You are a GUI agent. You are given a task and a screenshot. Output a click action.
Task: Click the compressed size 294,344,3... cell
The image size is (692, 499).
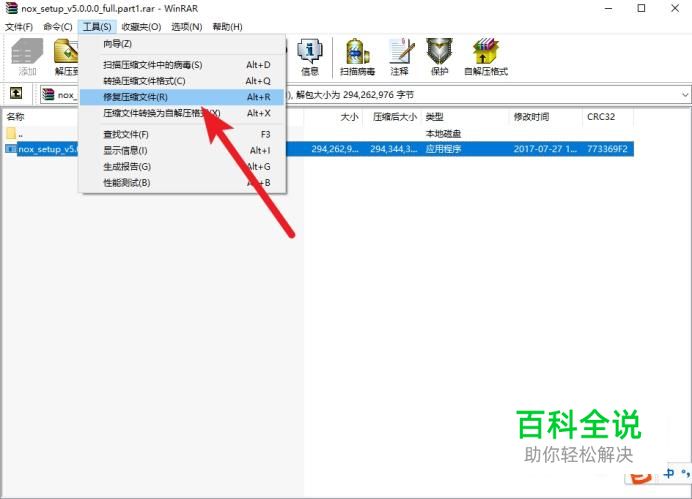click(393, 149)
